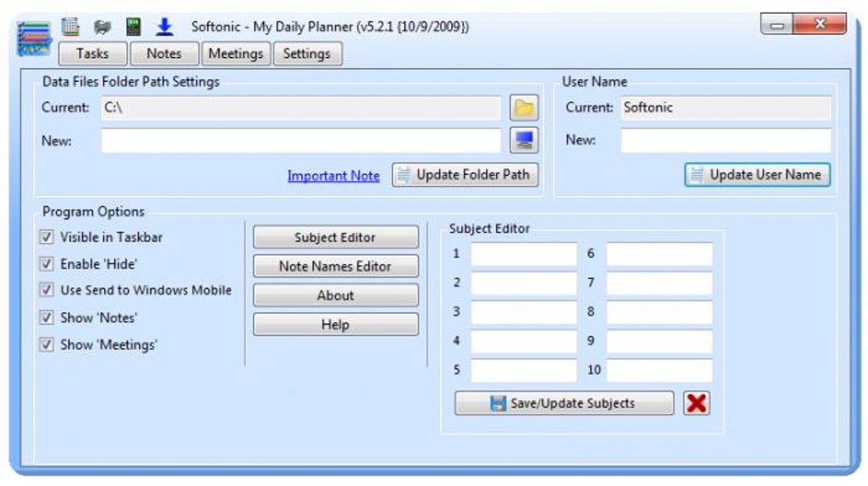Click the New folder path input field
This screenshot has width=868, height=486.
[301, 140]
